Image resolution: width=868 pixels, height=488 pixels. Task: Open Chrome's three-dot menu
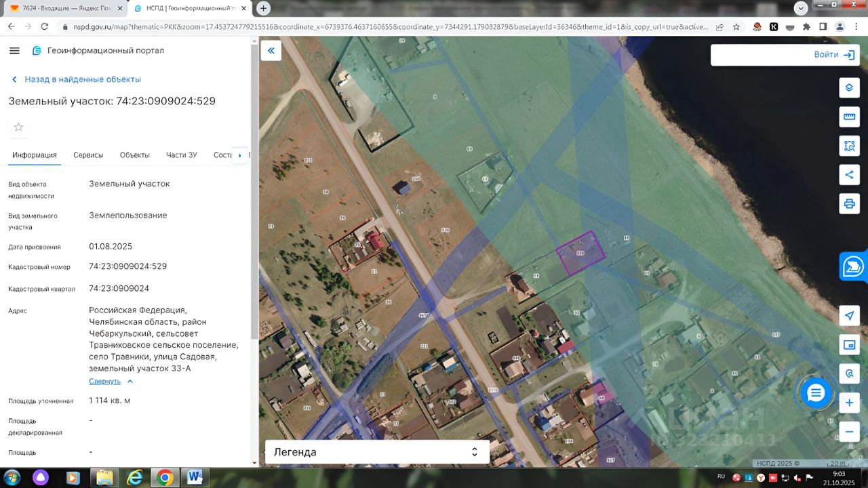(x=856, y=27)
